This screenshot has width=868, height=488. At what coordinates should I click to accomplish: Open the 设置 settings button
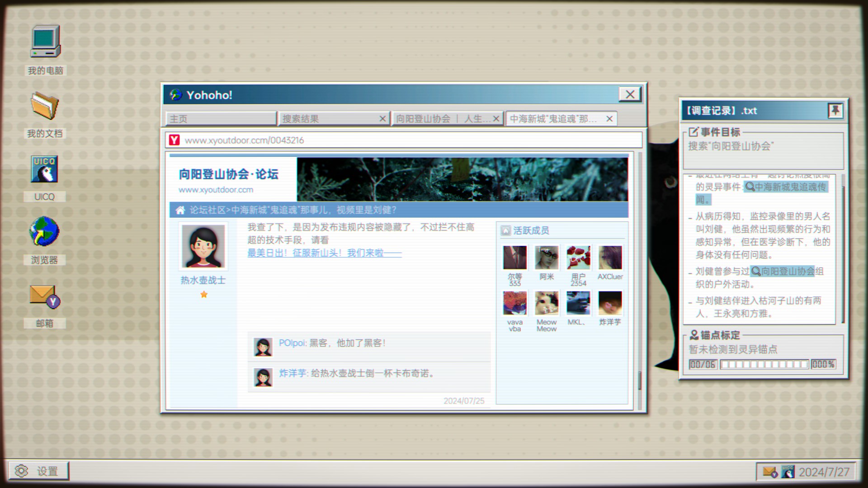click(x=39, y=471)
